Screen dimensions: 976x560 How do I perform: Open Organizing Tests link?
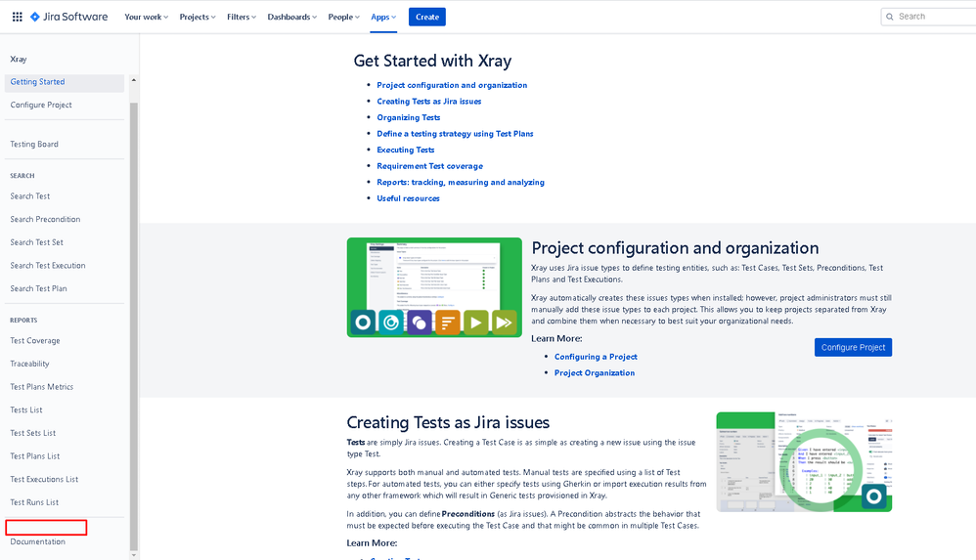409,117
